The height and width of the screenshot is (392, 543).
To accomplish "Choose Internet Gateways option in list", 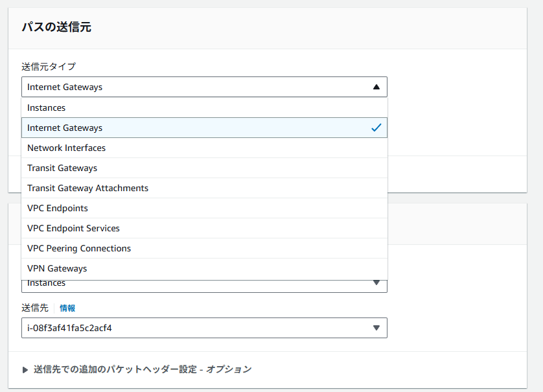I will pos(204,128).
